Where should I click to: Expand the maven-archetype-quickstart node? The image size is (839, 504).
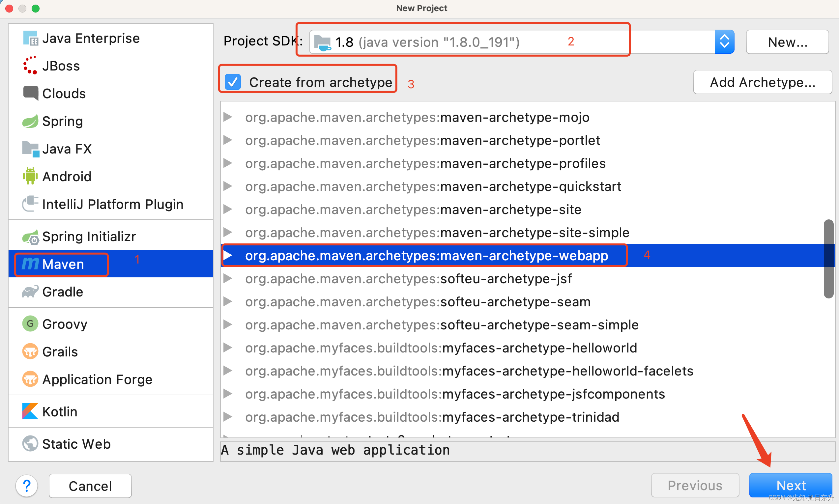click(x=228, y=186)
